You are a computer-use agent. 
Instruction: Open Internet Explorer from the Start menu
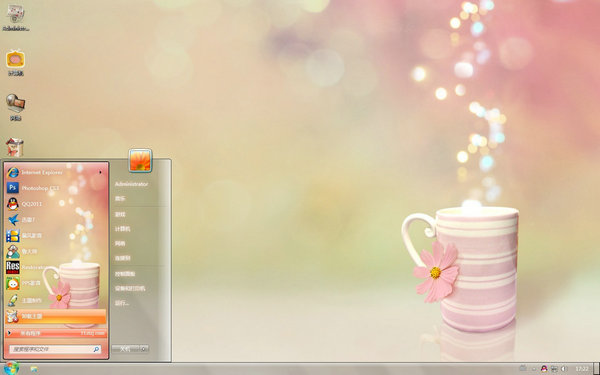tap(56, 173)
